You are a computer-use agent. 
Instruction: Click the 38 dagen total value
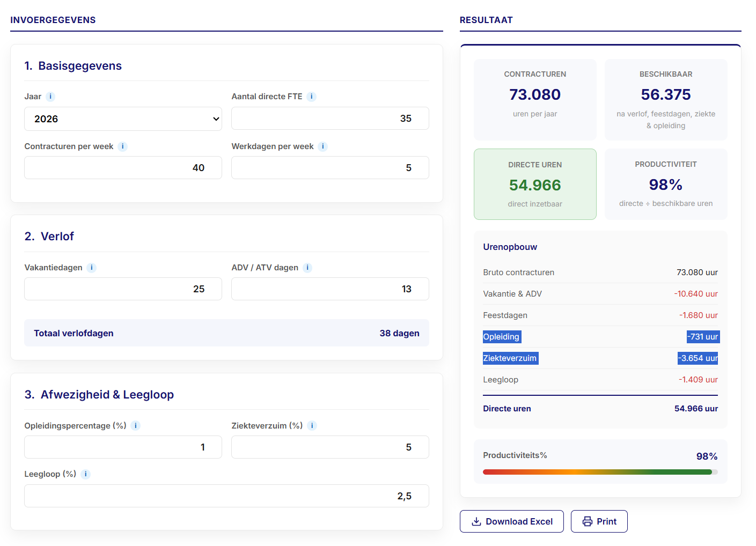(400, 333)
